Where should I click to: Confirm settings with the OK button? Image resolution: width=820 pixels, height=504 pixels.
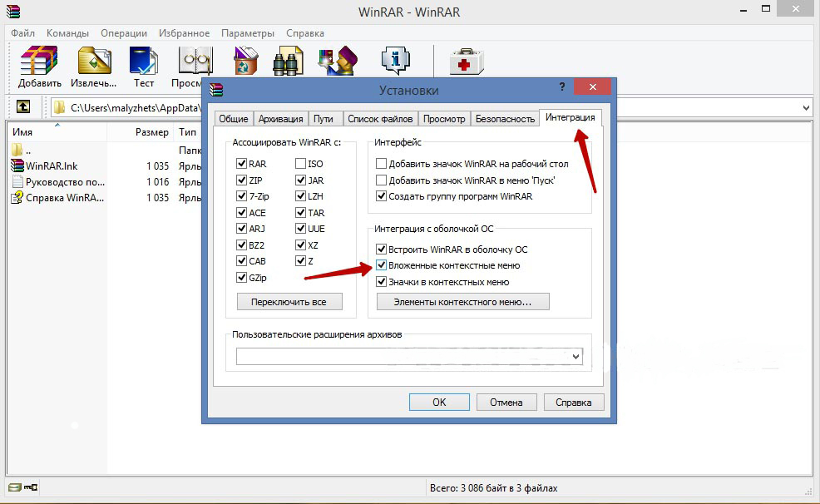pos(439,402)
